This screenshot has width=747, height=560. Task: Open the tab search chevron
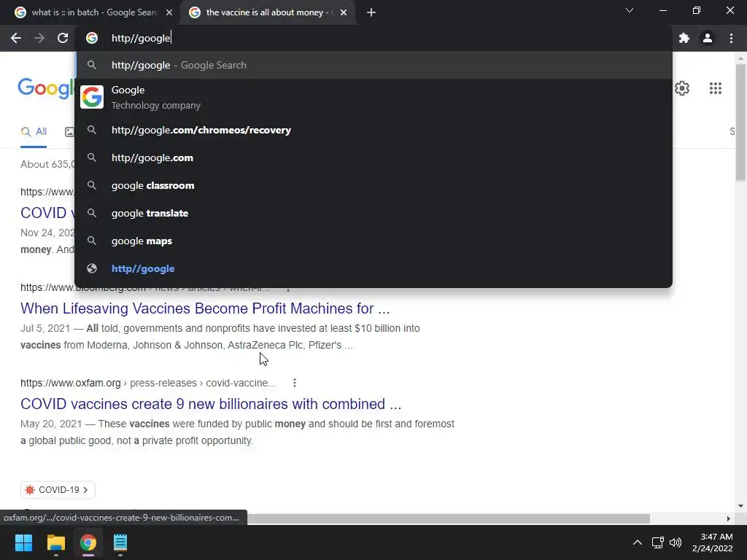pos(630,10)
